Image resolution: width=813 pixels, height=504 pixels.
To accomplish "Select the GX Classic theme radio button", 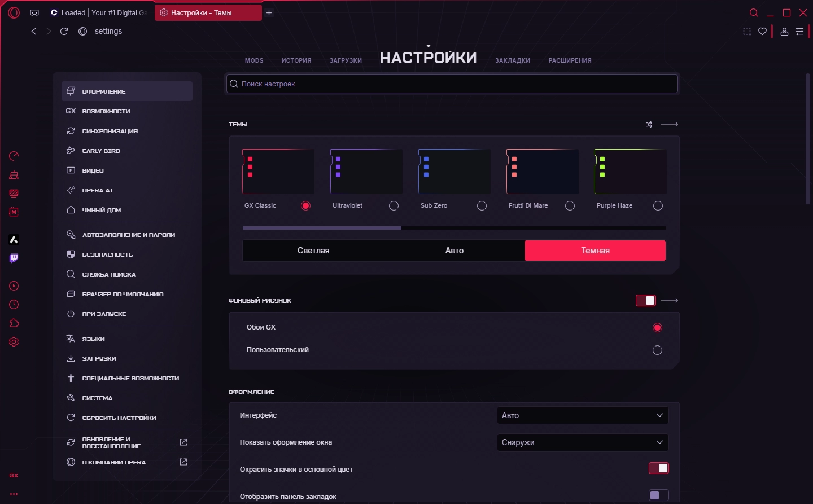I will [x=306, y=206].
